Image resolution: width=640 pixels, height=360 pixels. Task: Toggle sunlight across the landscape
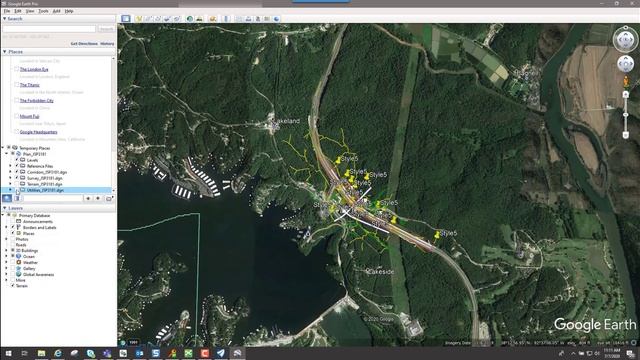(x=200, y=19)
